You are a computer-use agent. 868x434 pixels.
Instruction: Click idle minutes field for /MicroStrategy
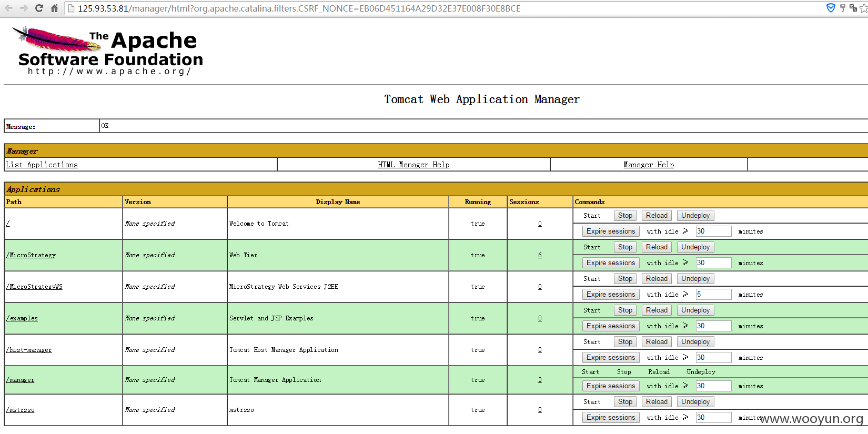pos(713,263)
